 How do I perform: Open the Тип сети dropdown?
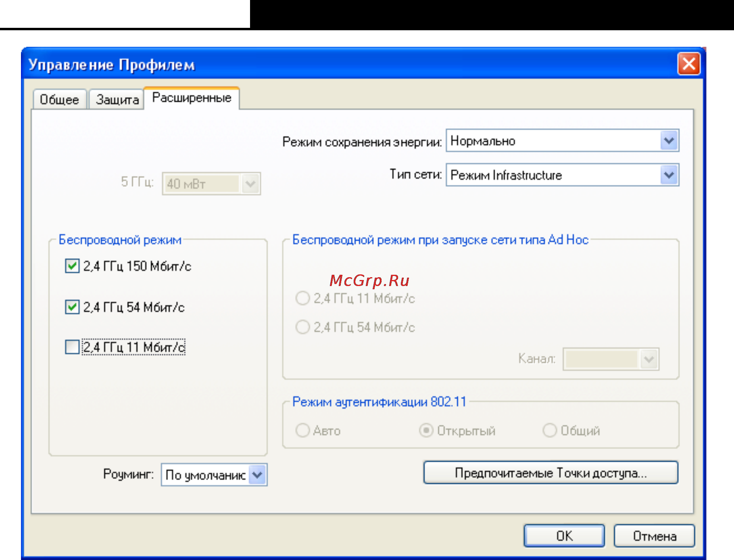(562, 175)
